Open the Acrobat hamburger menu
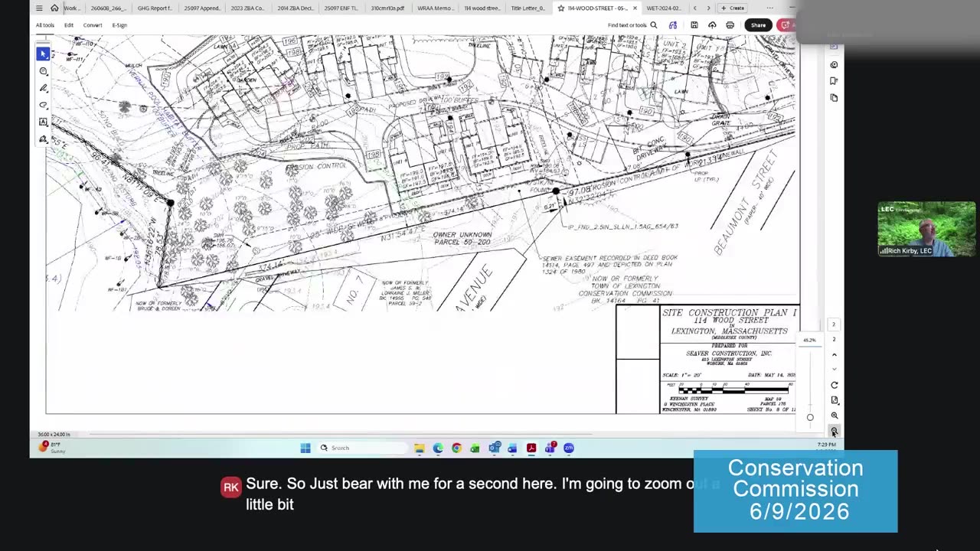The width and height of the screenshot is (980, 551). coord(39,8)
